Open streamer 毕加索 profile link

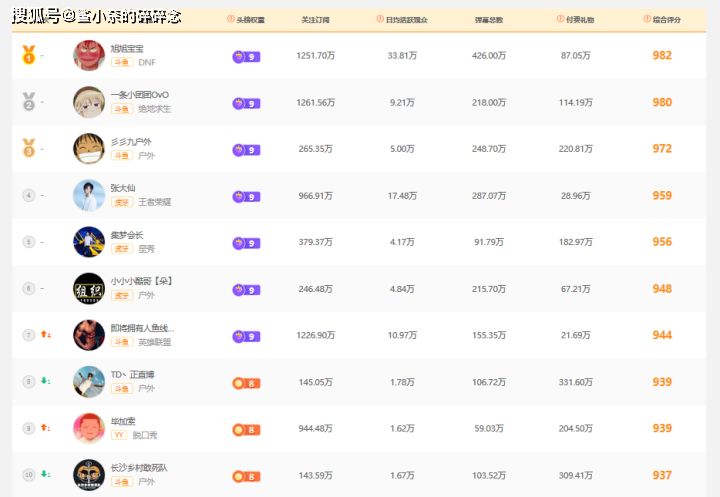(123, 421)
